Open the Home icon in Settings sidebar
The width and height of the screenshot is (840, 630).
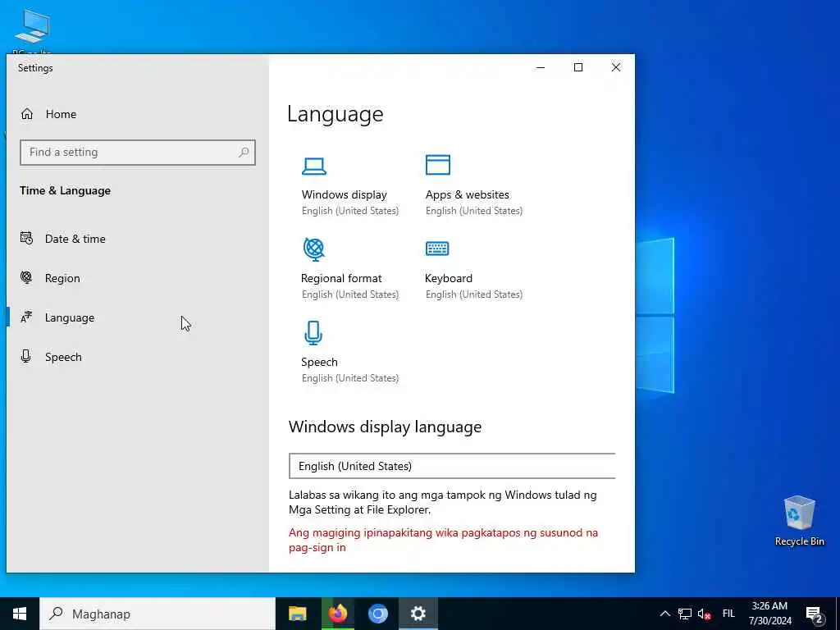point(27,114)
